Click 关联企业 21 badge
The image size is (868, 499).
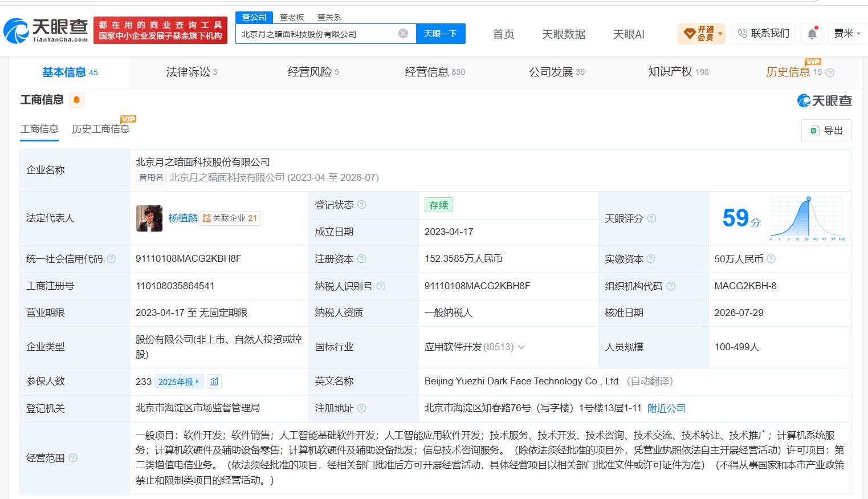230,218
